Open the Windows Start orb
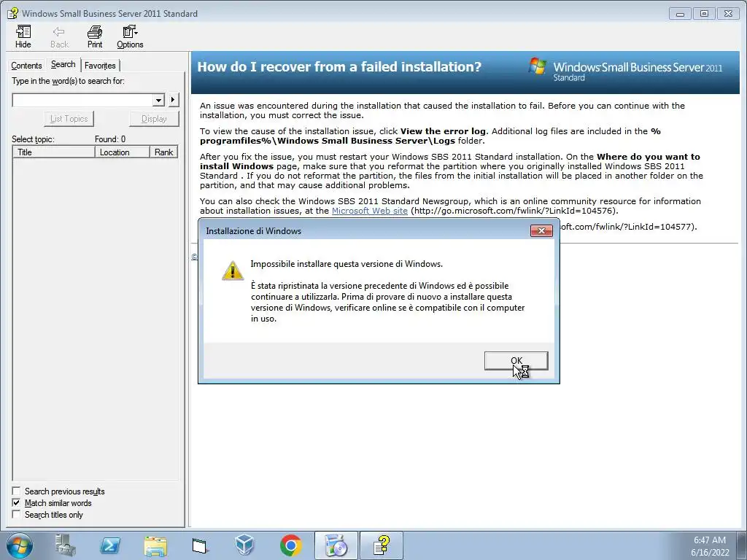Screen dimensions: 747x560 [x=20, y=545]
